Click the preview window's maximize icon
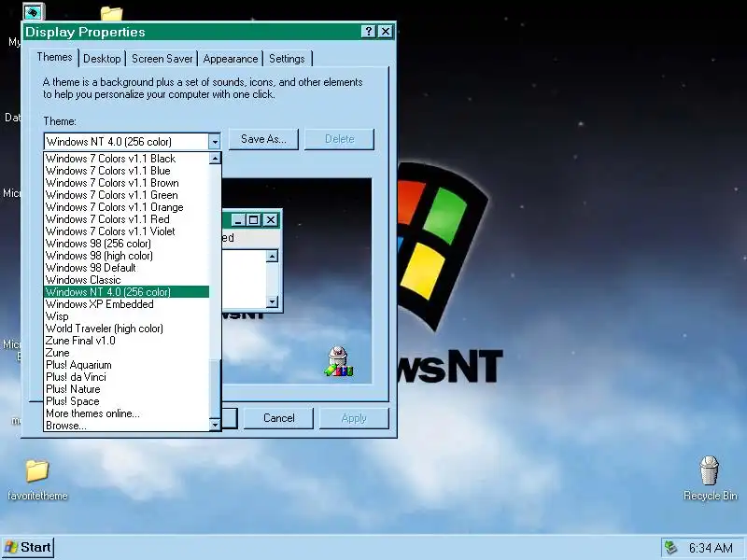This screenshot has height=560, width=747. [253, 219]
